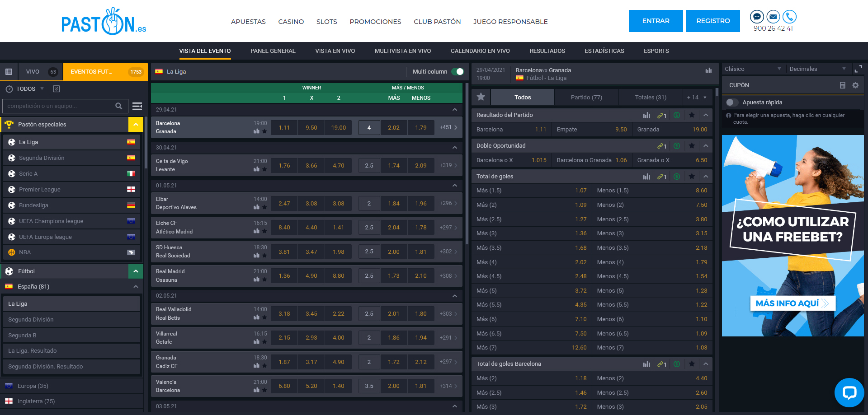
Task: Collapse the 29.04.21 date group
Action: 455,110
